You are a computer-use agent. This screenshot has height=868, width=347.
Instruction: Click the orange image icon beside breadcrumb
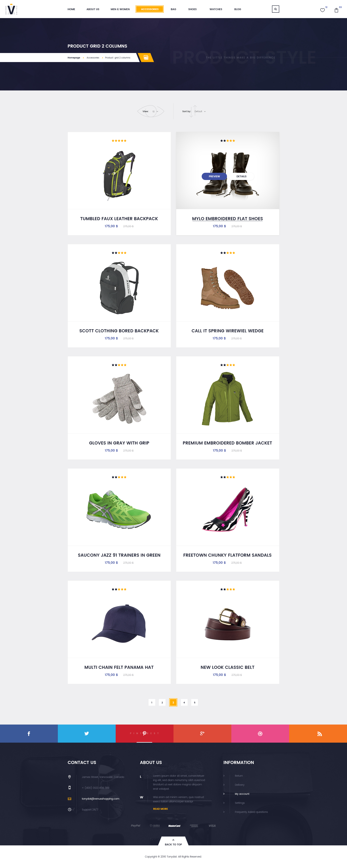point(146,58)
